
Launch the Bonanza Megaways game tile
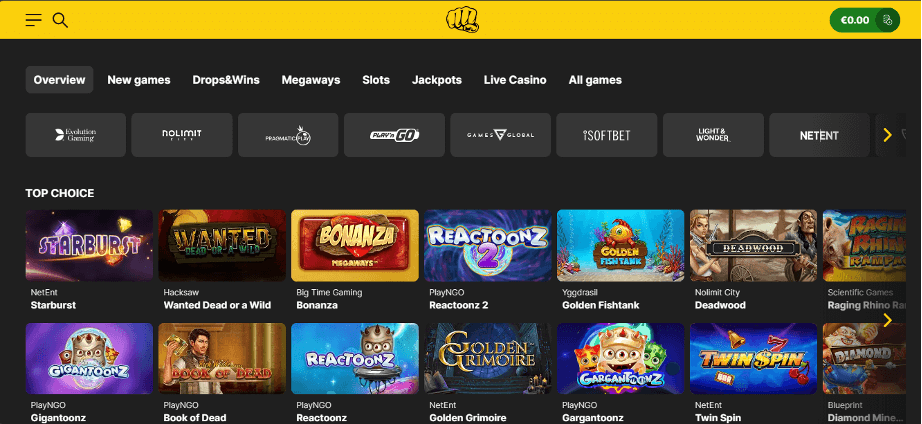[355, 245]
